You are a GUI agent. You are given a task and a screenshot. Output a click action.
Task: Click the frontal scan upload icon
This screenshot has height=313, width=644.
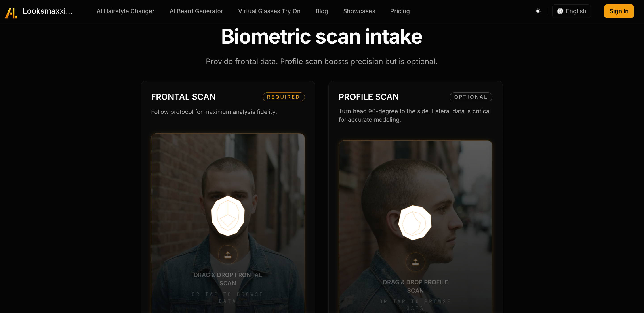click(227, 255)
